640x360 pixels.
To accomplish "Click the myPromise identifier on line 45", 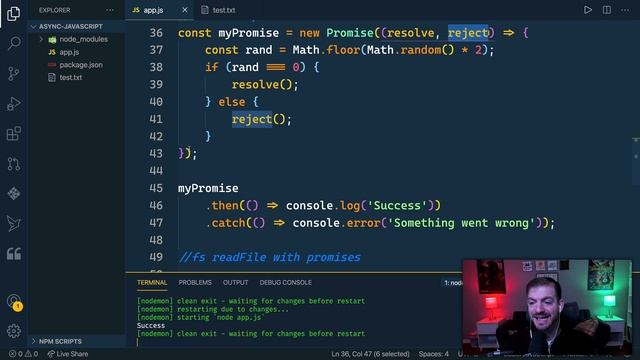I will coord(208,189).
